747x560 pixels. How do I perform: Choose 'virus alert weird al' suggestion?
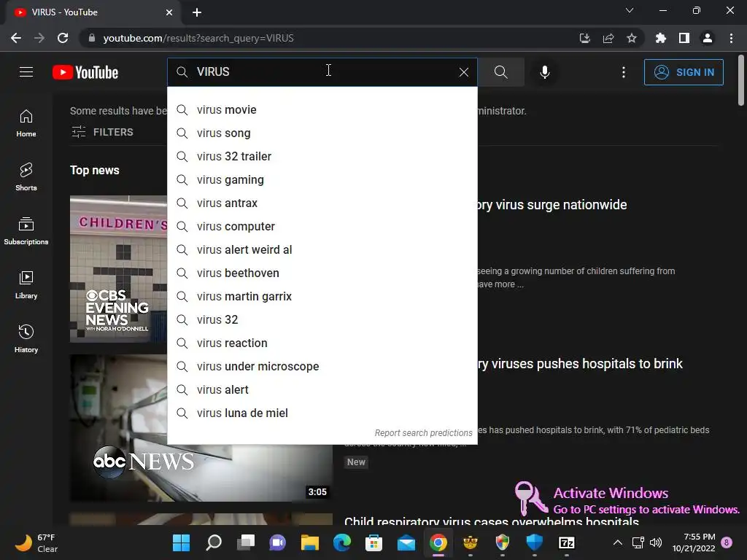322,249
